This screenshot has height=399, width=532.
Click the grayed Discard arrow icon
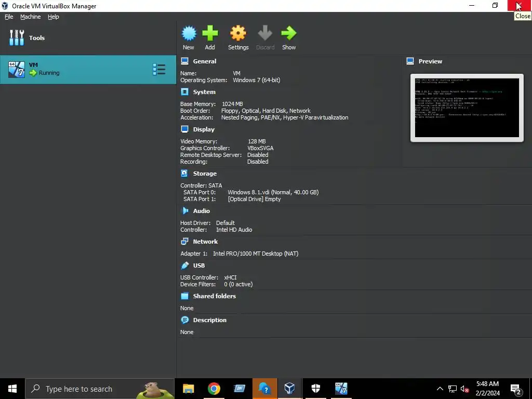click(x=265, y=33)
